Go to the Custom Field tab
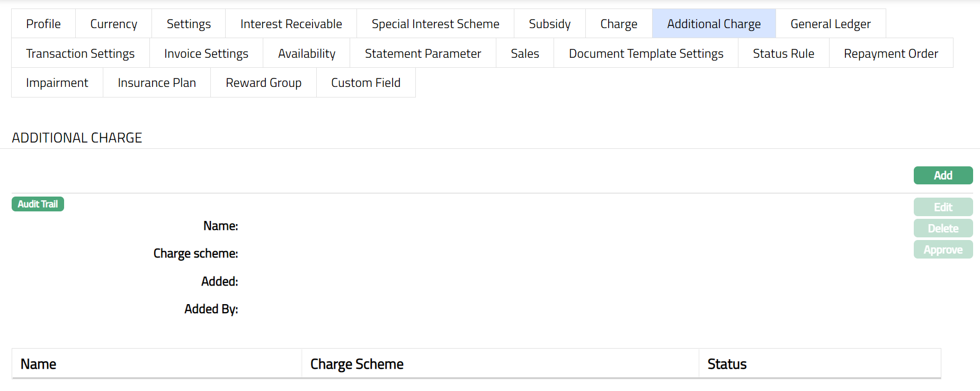This screenshot has height=391, width=980. coord(366,83)
